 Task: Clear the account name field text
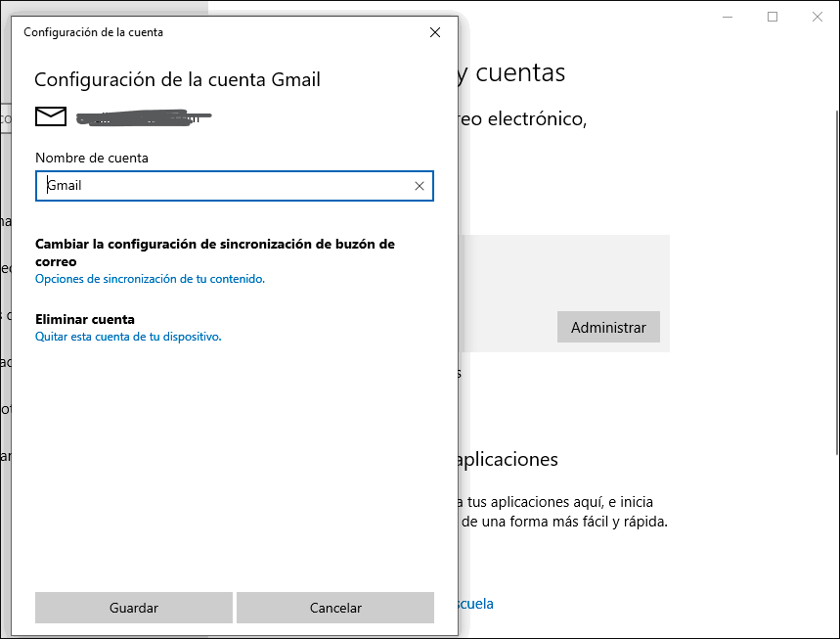pyautogui.click(x=420, y=186)
